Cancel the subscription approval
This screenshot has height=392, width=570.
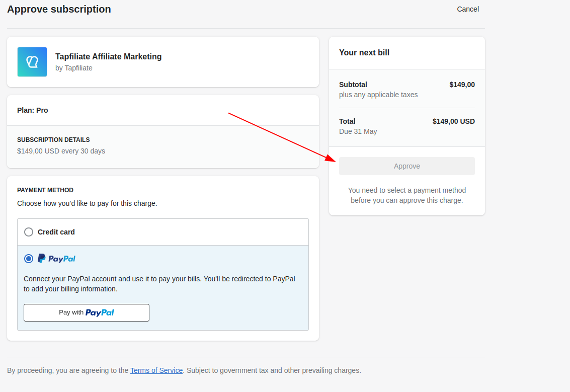coord(467,9)
